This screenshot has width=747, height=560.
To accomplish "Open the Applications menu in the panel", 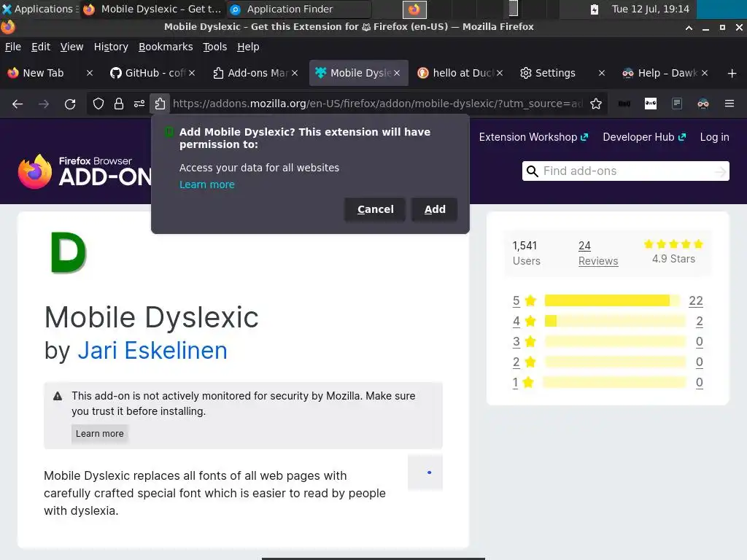I will tap(40, 9).
